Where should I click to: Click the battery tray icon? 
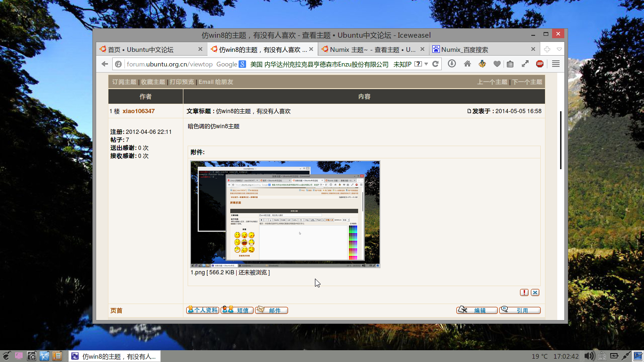[x=614, y=356]
